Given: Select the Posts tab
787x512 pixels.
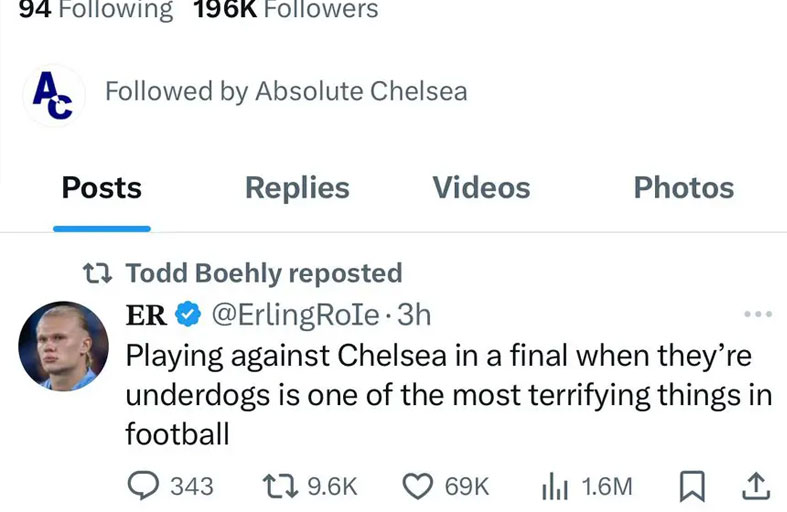Looking at the screenshot, I should [x=102, y=188].
